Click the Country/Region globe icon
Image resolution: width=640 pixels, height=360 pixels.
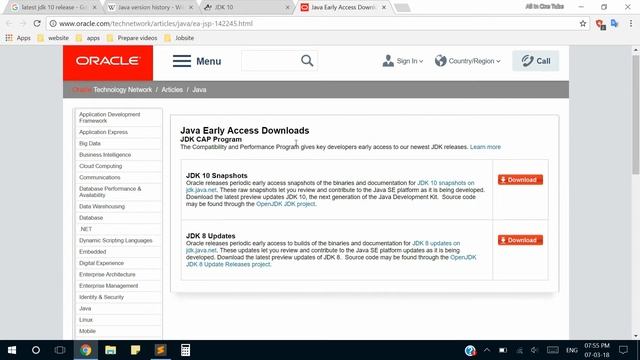(x=440, y=61)
